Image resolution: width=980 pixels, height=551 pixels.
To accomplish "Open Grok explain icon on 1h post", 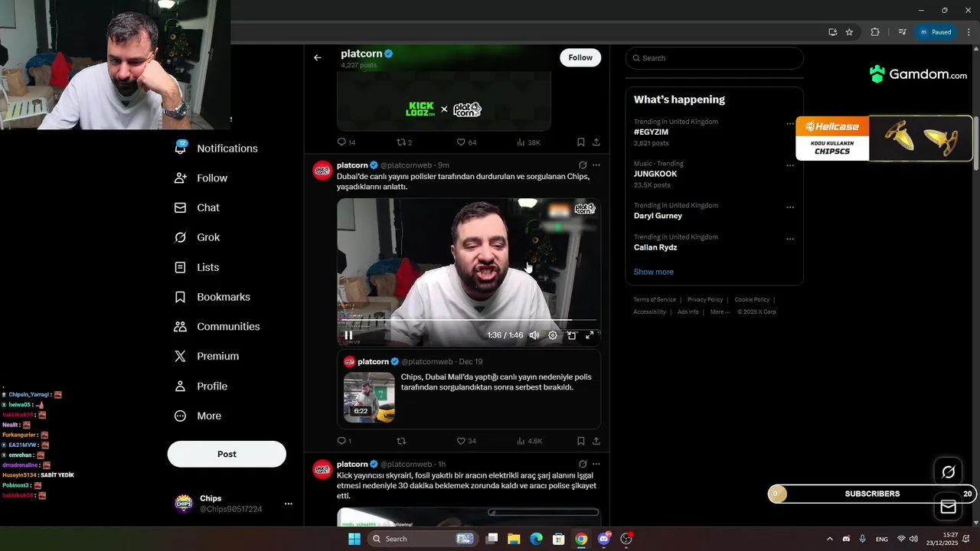I will click(x=583, y=464).
